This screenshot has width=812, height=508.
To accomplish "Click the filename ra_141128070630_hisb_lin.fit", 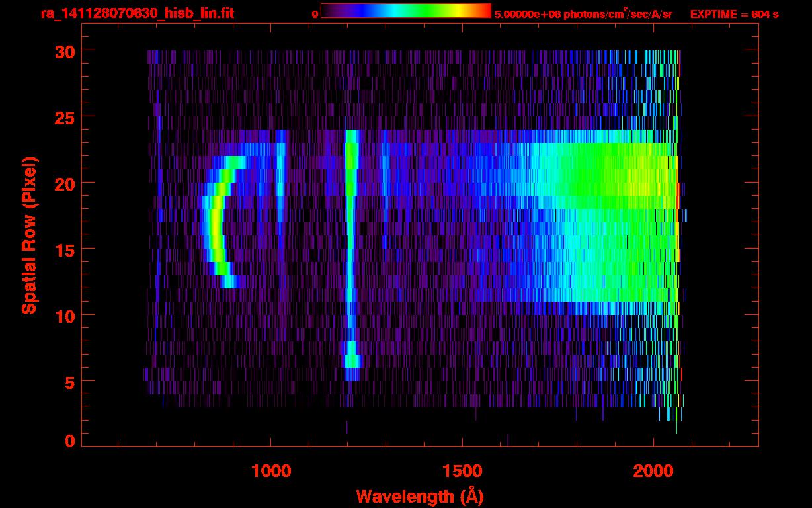I will tap(137, 13).
